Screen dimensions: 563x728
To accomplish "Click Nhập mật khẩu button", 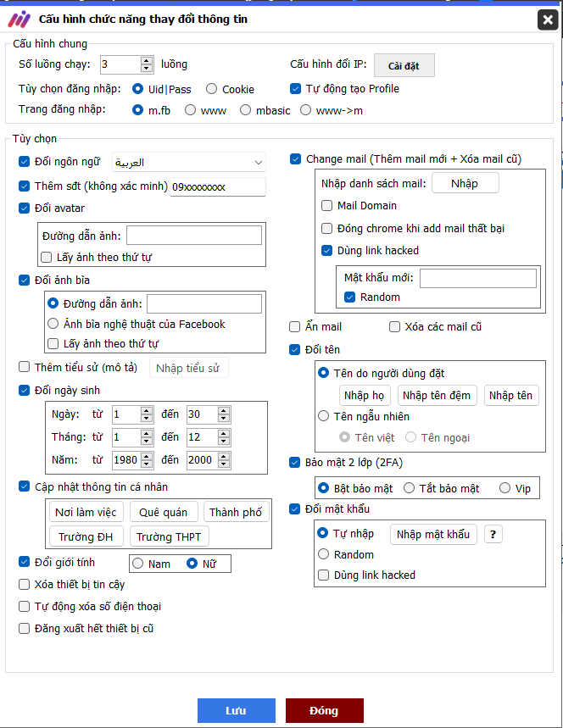I will (x=433, y=534).
